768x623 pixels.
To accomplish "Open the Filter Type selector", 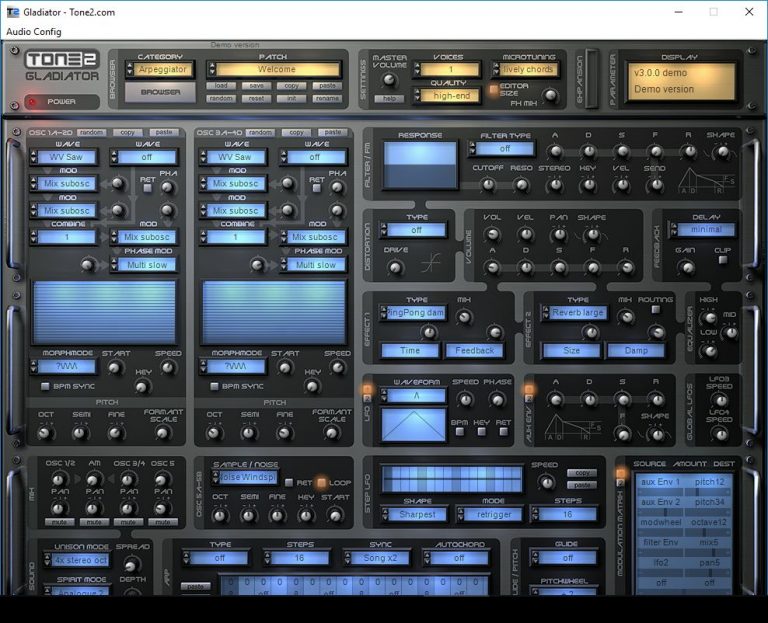I will click(x=501, y=148).
